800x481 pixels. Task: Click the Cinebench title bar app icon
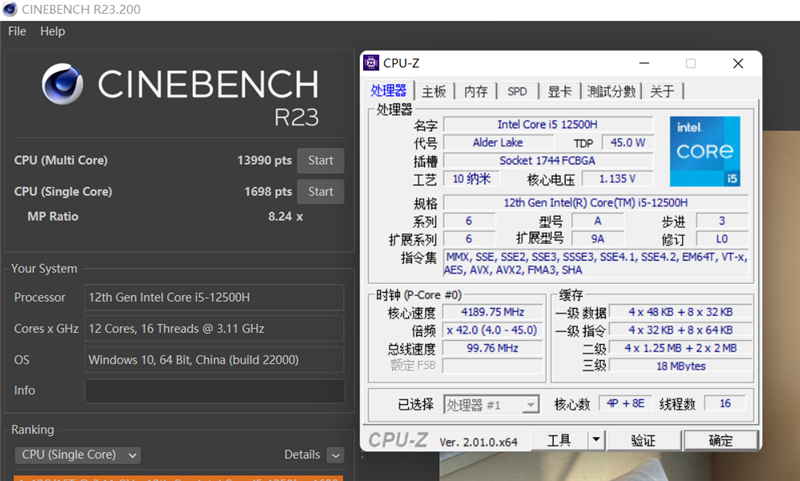(x=10, y=9)
